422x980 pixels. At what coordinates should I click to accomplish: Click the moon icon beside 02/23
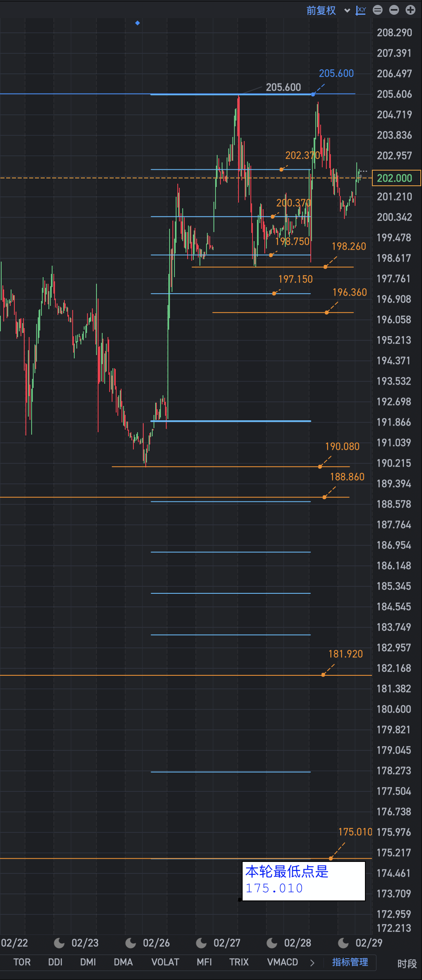coord(60,943)
